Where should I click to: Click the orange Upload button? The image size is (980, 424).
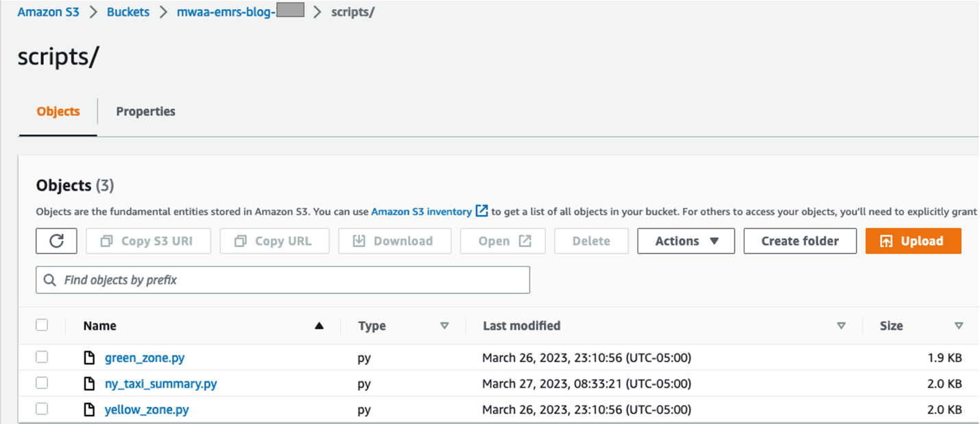913,241
